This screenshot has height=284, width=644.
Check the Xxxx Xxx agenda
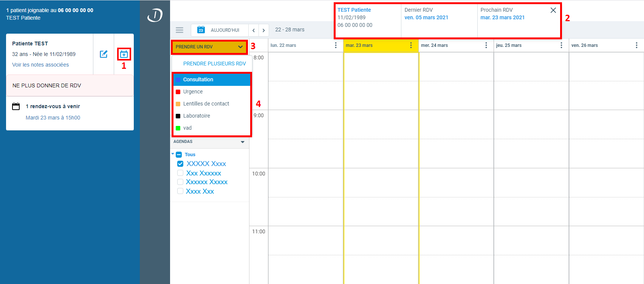coord(180,191)
